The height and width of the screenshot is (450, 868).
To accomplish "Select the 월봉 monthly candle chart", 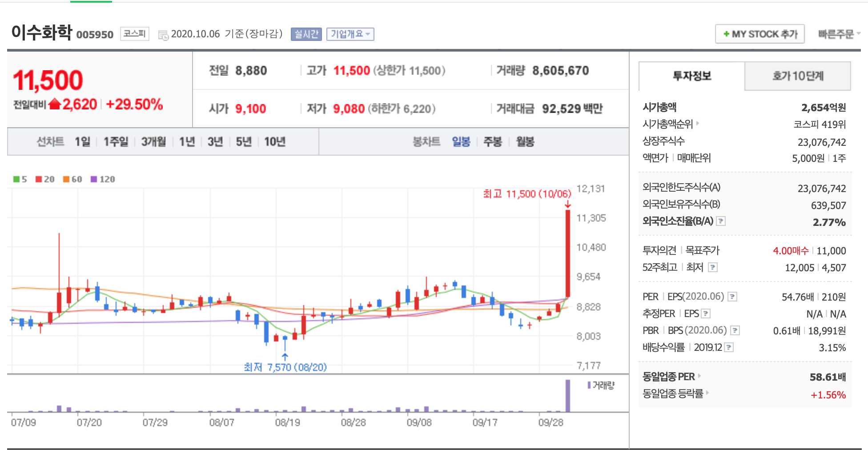I will point(525,142).
